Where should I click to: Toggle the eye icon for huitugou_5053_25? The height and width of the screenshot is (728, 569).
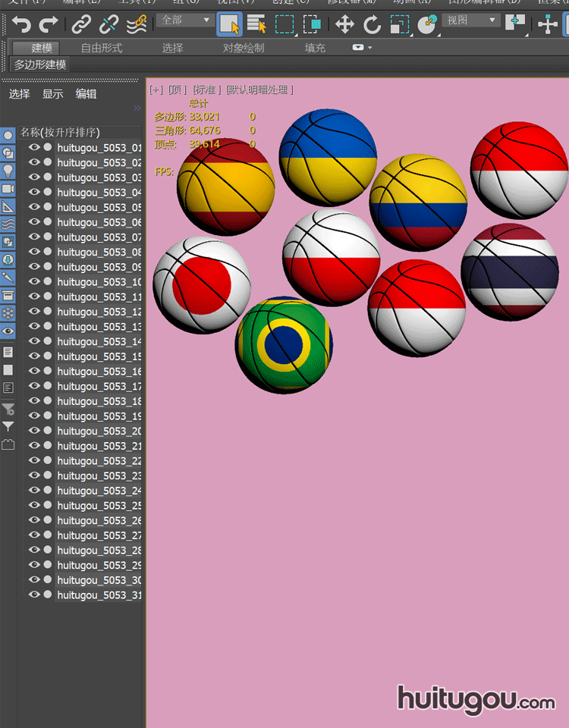pos(34,505)
